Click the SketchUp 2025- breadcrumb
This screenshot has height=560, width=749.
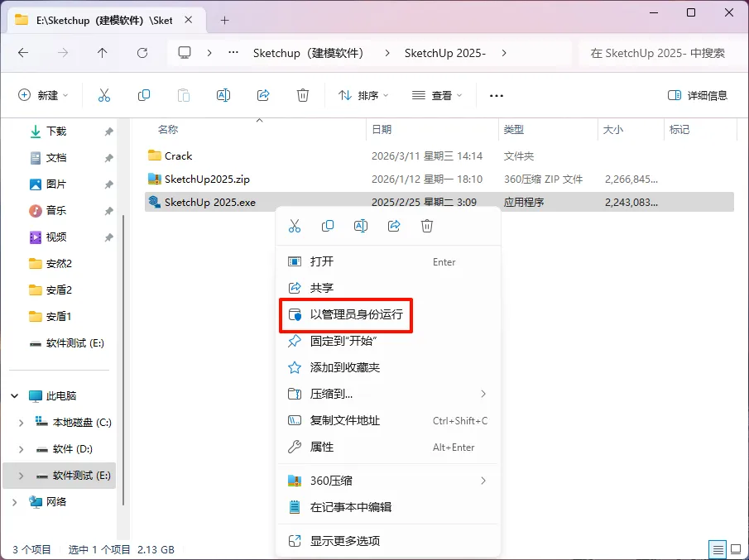pos(444,53)
